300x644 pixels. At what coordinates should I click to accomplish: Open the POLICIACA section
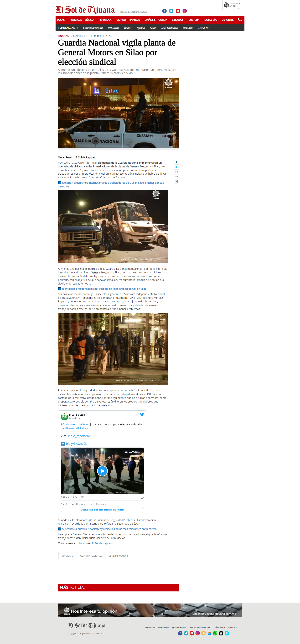[x=75, y=20]
